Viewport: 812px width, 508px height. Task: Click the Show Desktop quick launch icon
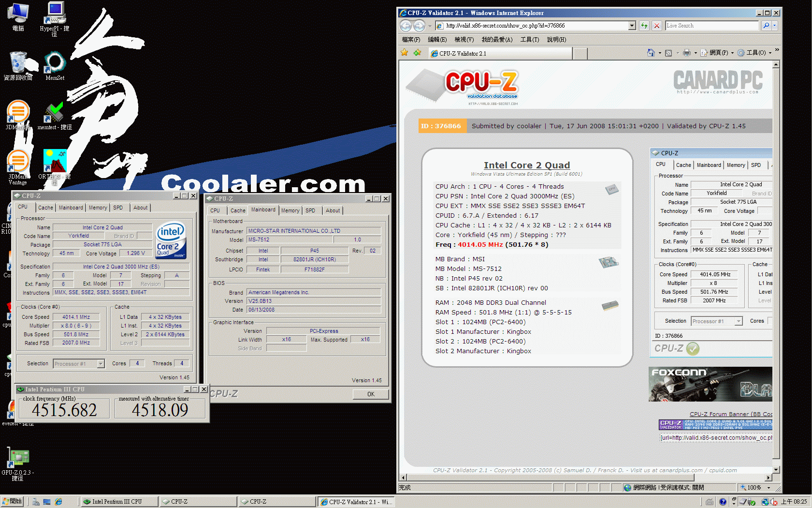(x=47, y=502)
